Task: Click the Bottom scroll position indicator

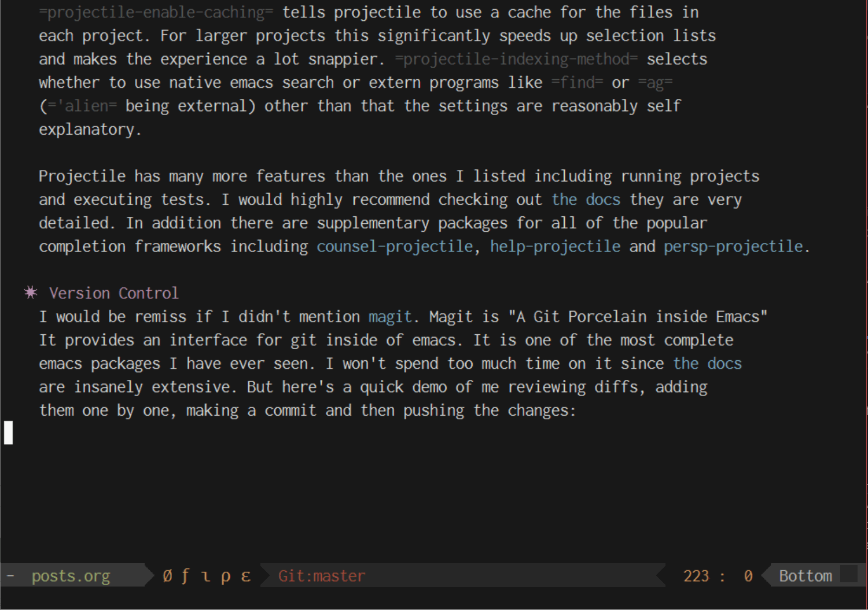Action: pos(805,576)
